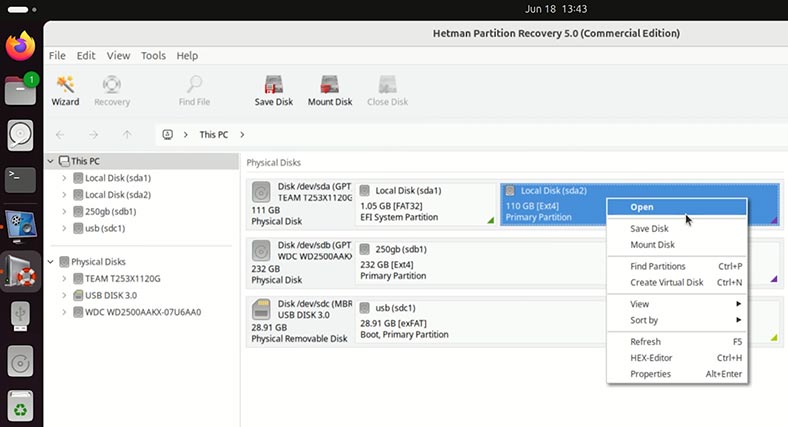
Task: Expand USB DISK 3.0 in the tree
Action: tap(64, 295)
